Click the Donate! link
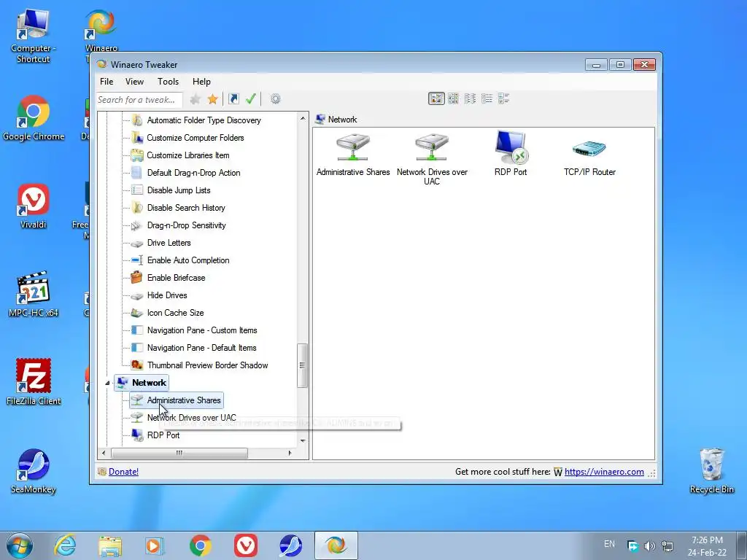Viewport: 747px width, 560px height. [x=123, y=472]
